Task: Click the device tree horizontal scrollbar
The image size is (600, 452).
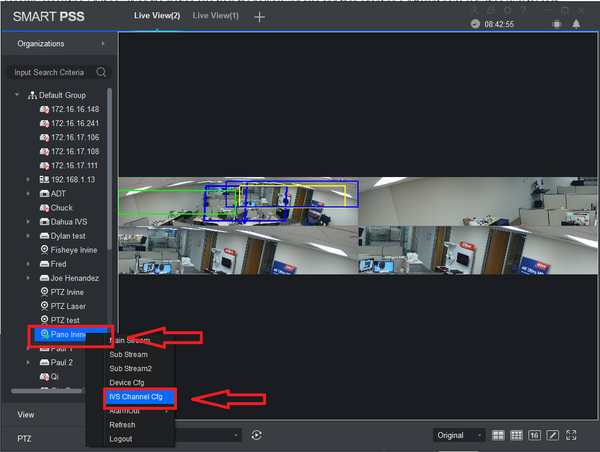Action: coord(47,391)
